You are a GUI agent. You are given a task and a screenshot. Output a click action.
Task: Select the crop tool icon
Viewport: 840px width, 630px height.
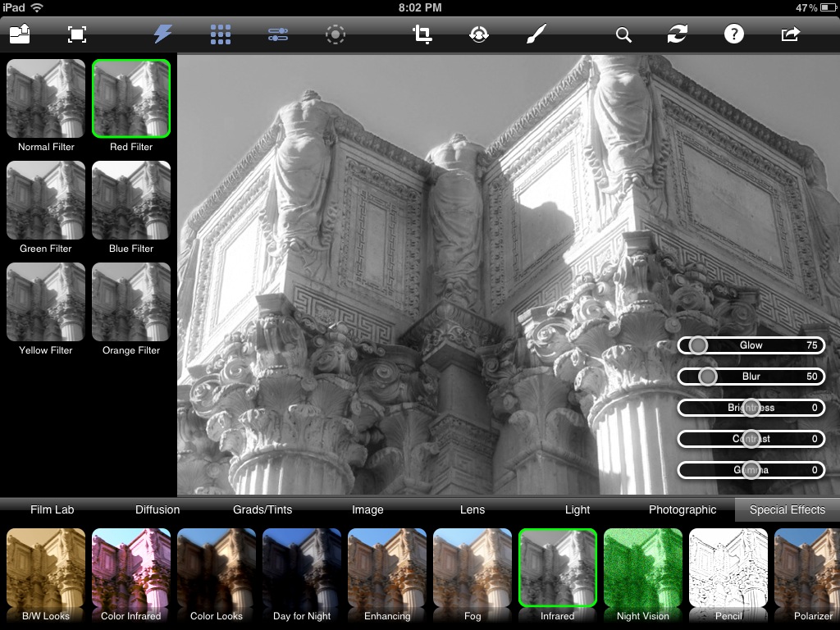pyautogui.click(x=422, y=34)
